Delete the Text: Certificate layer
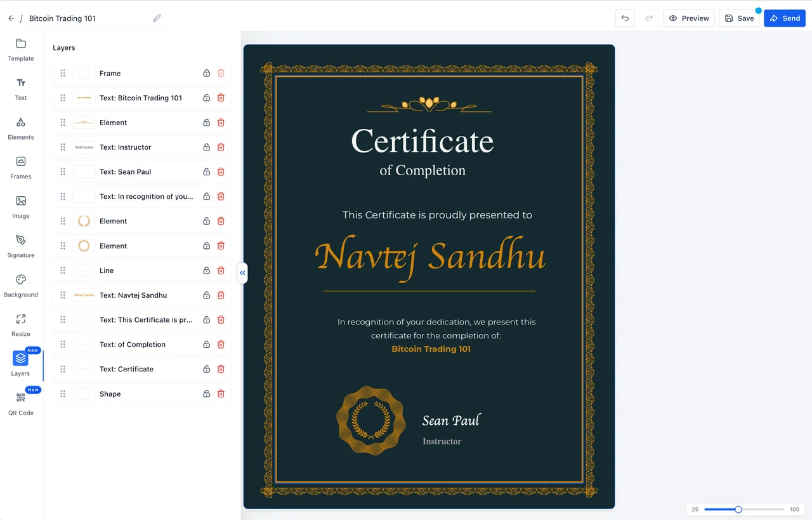This screenshot has height=520, width=812. [x=221, y=370]
